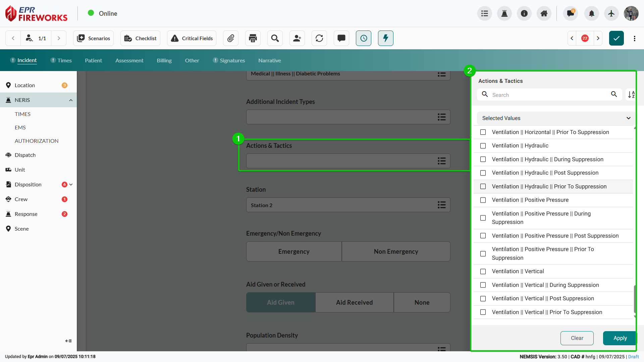Click the print icon in toolbar

coord(253,38)
